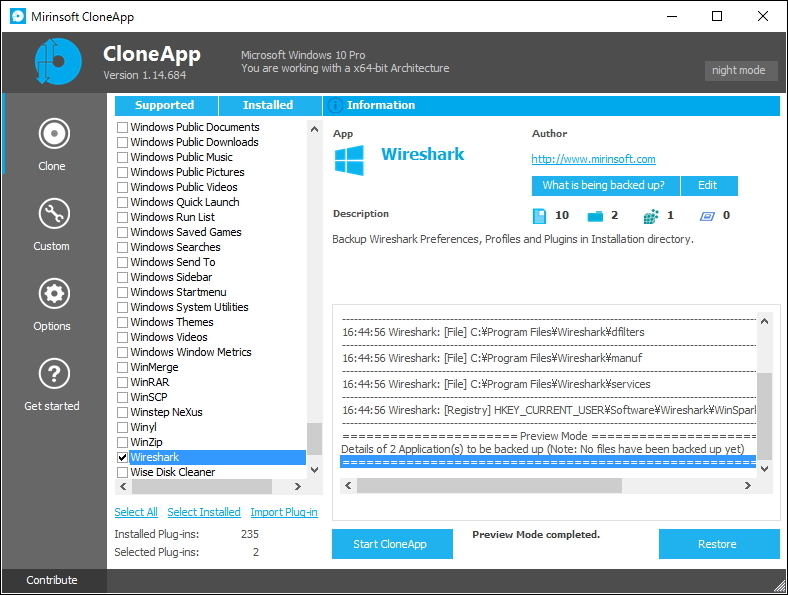
Task: Click the log panel horizontal scrollbar thumb
Action: coord(489,485)
